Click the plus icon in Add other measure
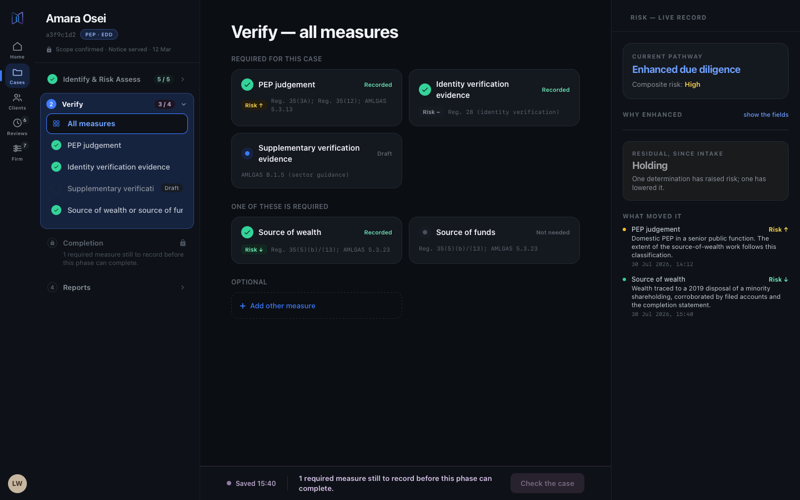 tap(242, 306)
